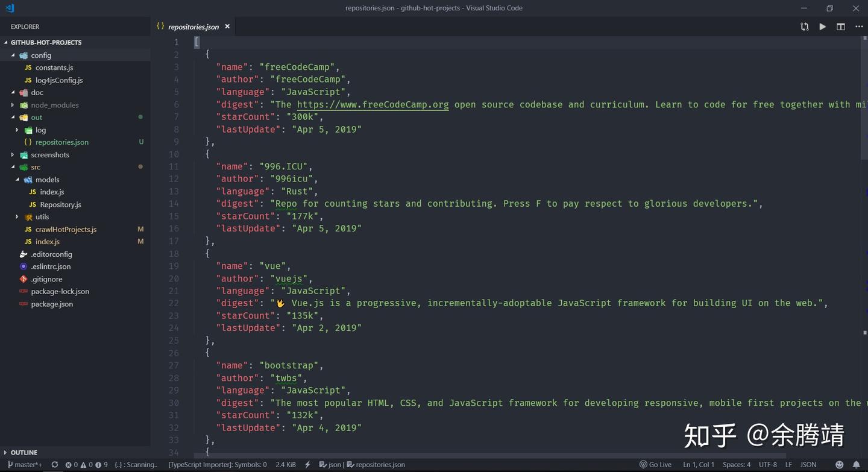Collapse the config folder
Image resolution: width=868 pixels, height=472 pixels.
tap(41, 55)
